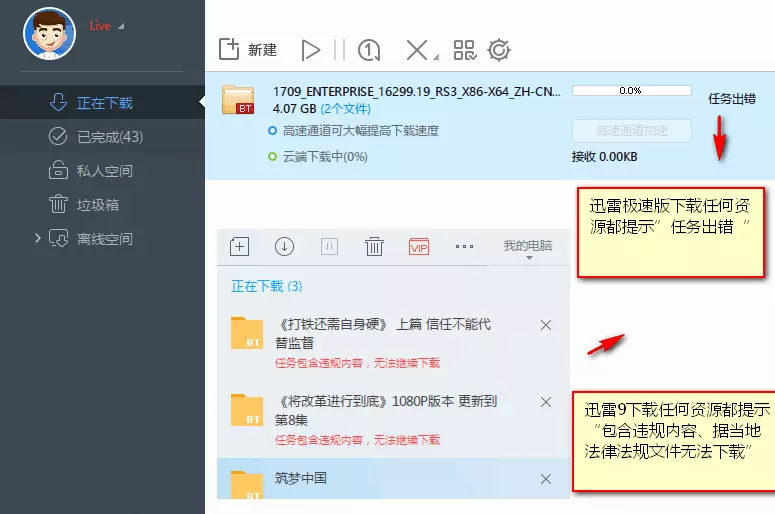Click the pause icon in lower toolbar
The width and height of the screenshot is (775, 514).
click(329, 246)
